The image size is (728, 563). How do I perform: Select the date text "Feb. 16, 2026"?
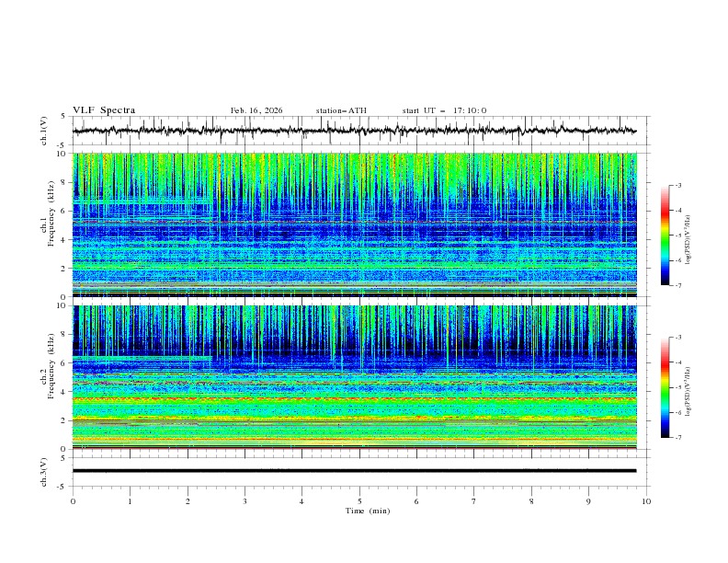256,110
